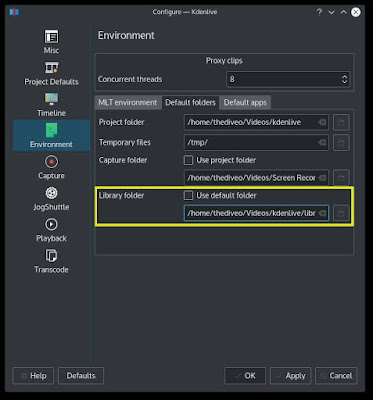Click the "Project folder" label
Viewport: 373px width, 400px height.
click(x=121, y=122)
